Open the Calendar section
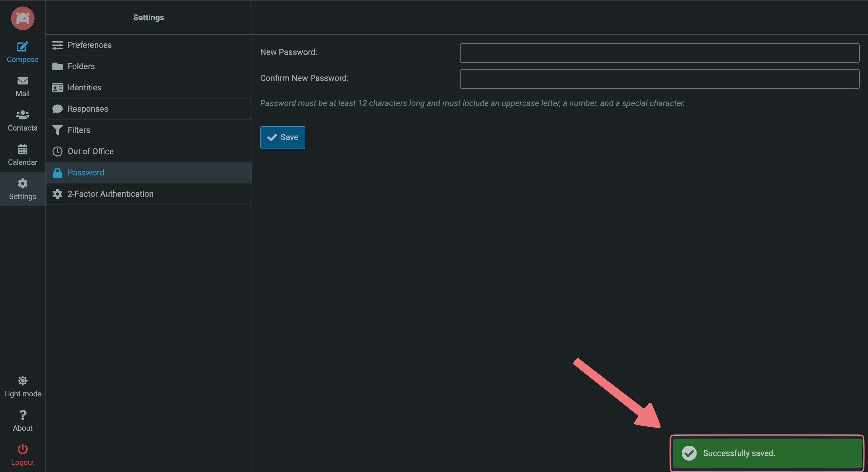Screen dimensions: 868x472 pyautogui.click(x=22, y=155)
